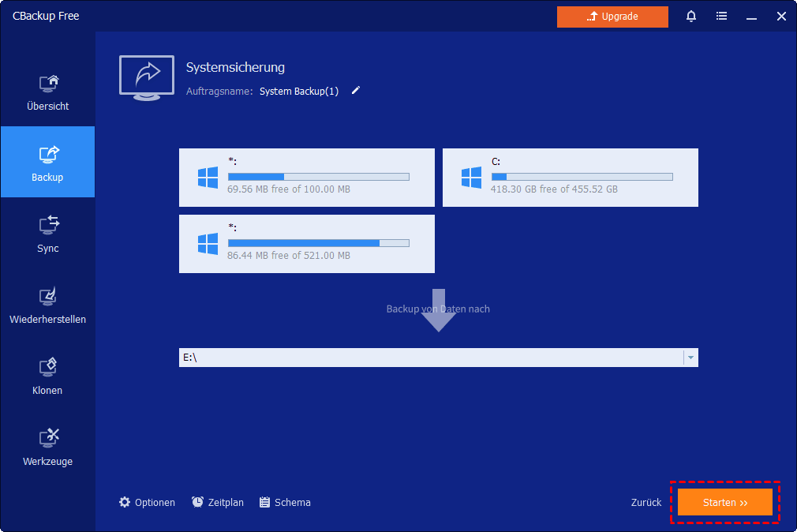
Task: Click the Zurück link
Action: coord(646,503)
